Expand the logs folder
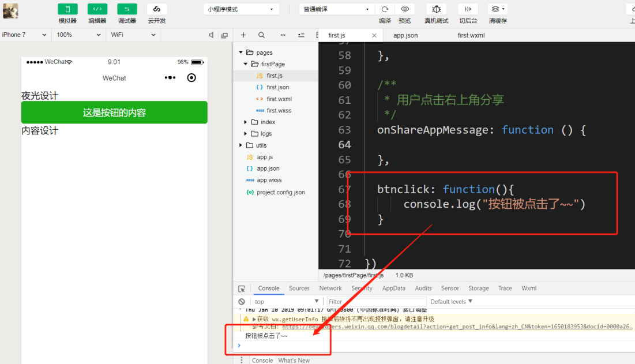635x364 pixels. click(x=246, y=134)
